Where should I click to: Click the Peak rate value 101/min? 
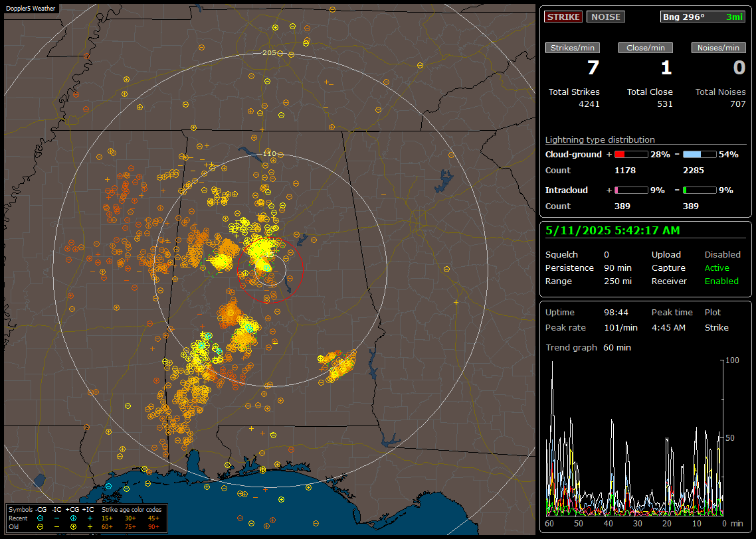(621, 328)
